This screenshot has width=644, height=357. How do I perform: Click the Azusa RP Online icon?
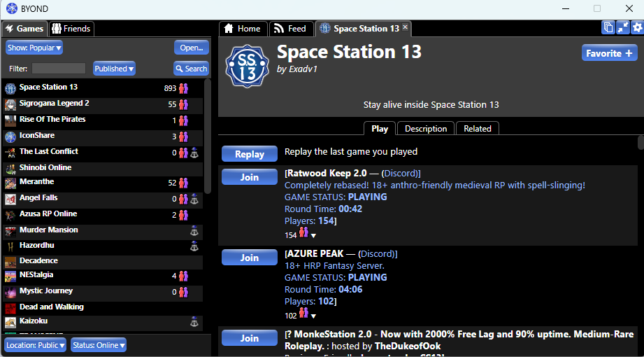(x=10, y=215)
